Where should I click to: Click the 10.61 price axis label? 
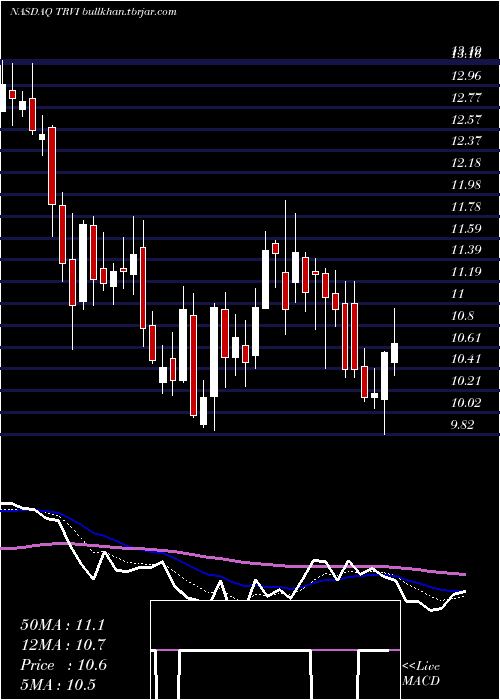point(466,338)
